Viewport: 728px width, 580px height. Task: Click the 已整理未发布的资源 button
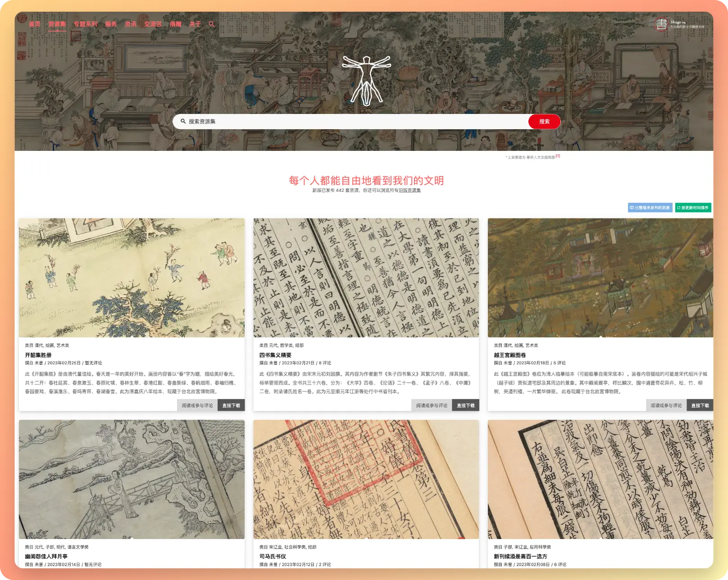[x=650, y=208]
